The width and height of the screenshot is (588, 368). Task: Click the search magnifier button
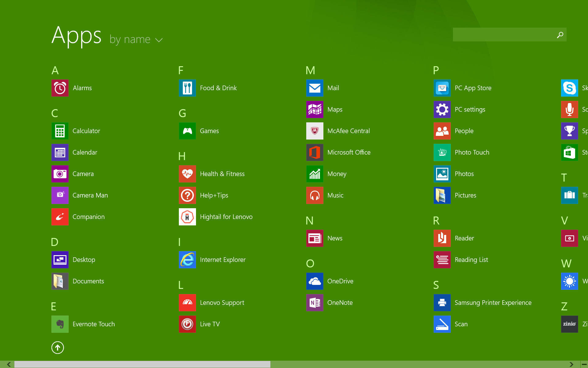pos(560,35)
